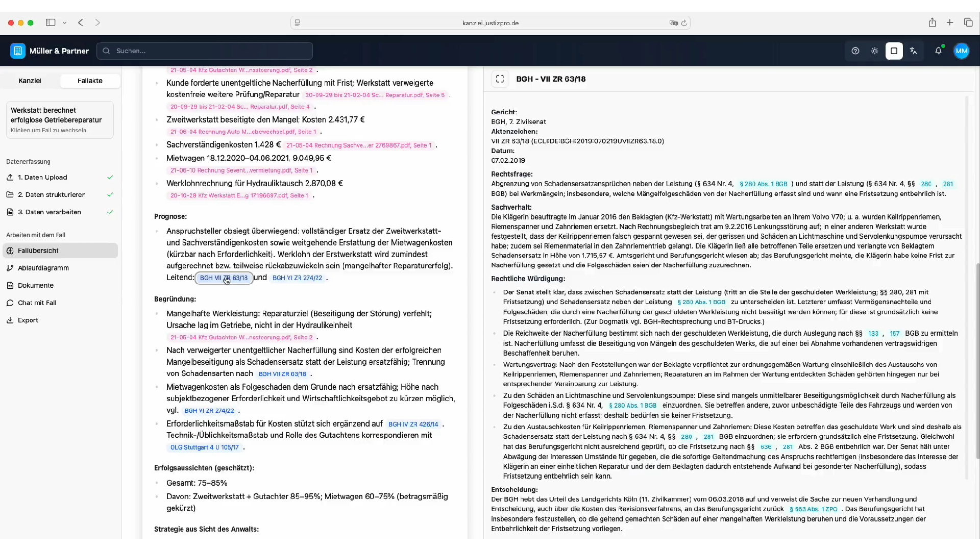Open the MM user avatar menu
Image resolution: width=980 pixels, height=551 pixels.
(962, 51)
